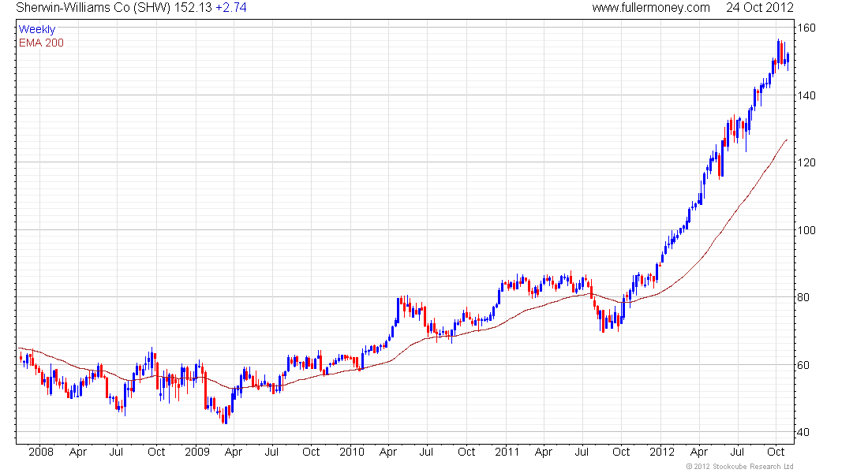Click the 2011 year axis label

[507, 452]
